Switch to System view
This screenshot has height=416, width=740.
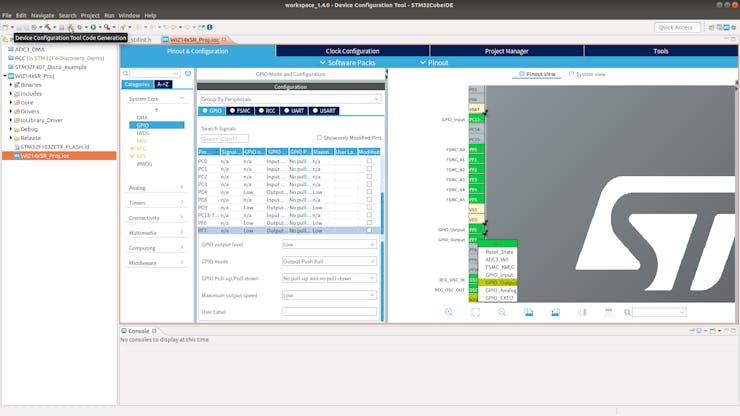click(x=587, y=74)
